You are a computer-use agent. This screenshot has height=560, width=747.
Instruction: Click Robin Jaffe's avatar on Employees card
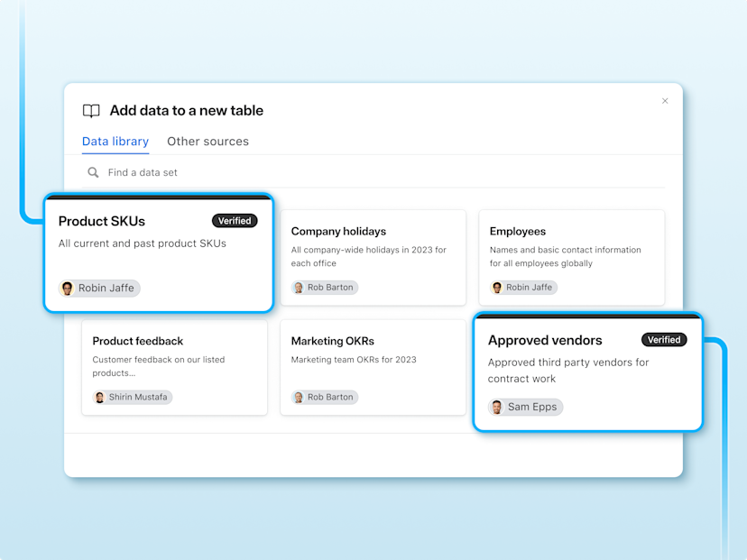[x=497, y=287]
